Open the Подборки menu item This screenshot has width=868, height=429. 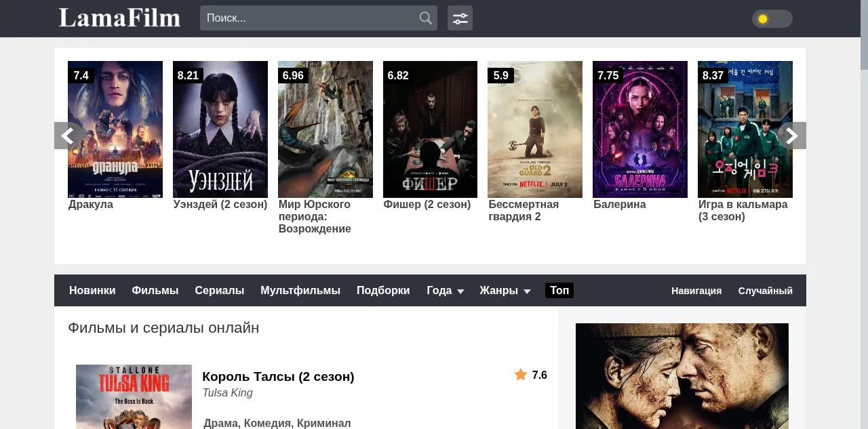[383, 290]
